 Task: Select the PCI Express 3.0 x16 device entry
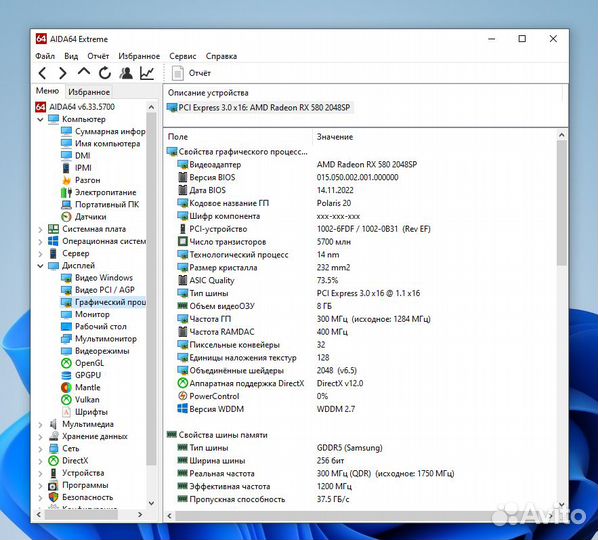pos(259,108)
